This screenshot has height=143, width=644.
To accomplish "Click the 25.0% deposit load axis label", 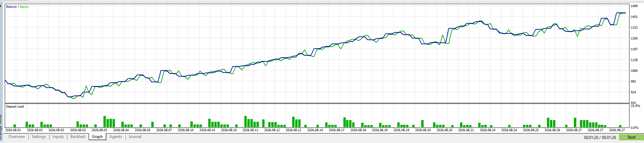I will pos(635,106).
